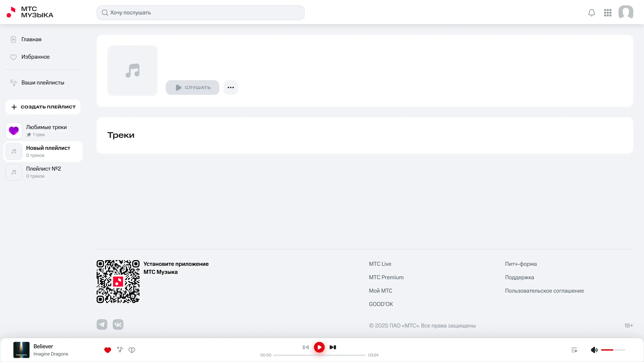Image resolution: width=644 pixels, height=362 pixels.
Task: Open the МТС Premium footer link
Action: (x=386, y=277)
